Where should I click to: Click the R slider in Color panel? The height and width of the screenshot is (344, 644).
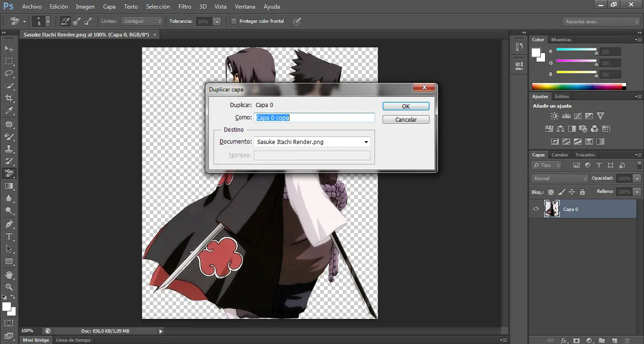pos(576,50)
